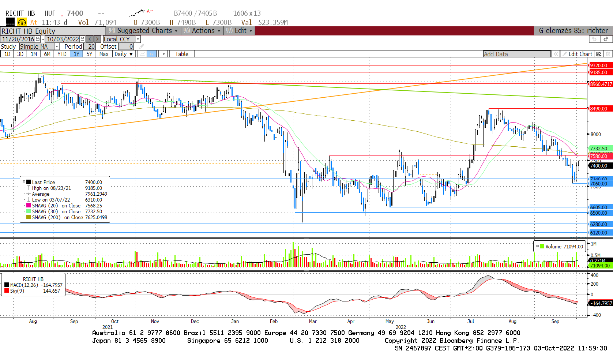Select 1M time range
This screenshot has width=613, height=364.
pos(34,54)
